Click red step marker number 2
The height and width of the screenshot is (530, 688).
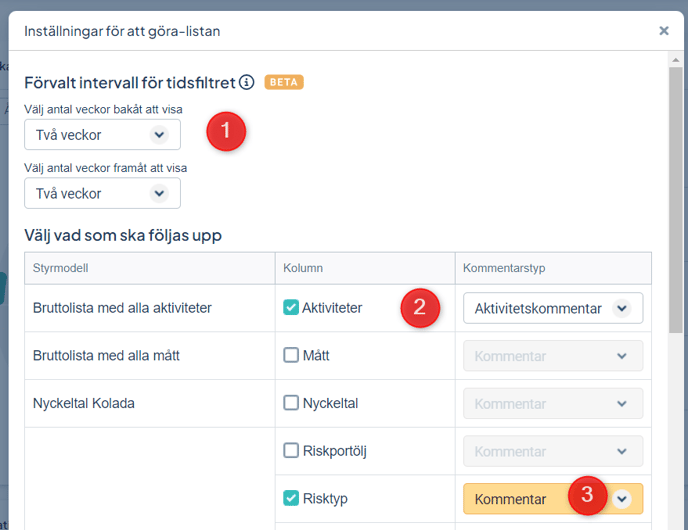421,308
